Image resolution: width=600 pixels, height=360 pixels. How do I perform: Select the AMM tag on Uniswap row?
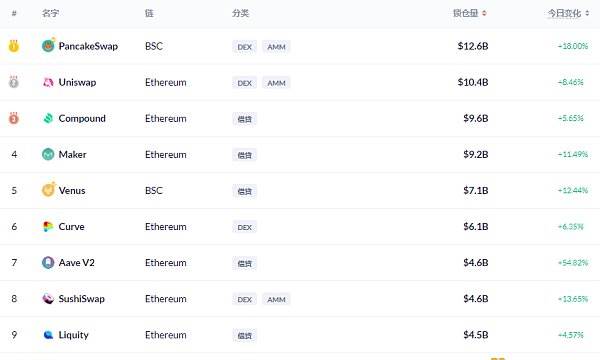pyautogui.click(x=276, y=83)
